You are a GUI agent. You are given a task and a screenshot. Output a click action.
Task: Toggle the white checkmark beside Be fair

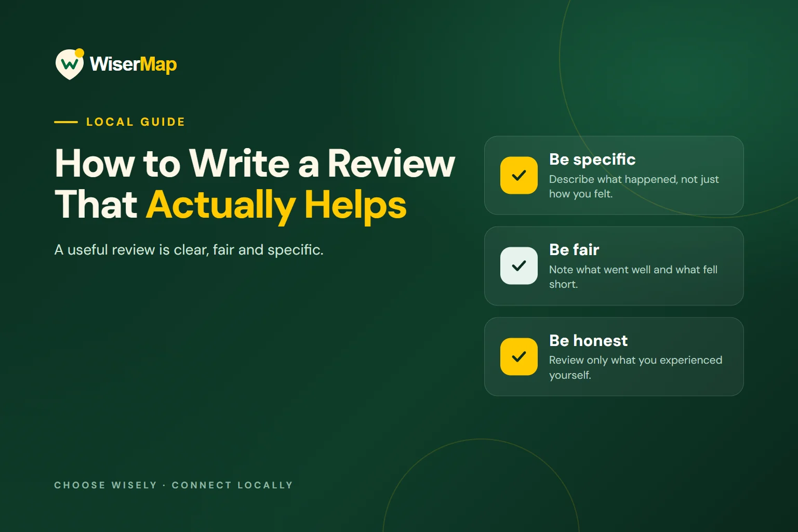tap(519, 266)
